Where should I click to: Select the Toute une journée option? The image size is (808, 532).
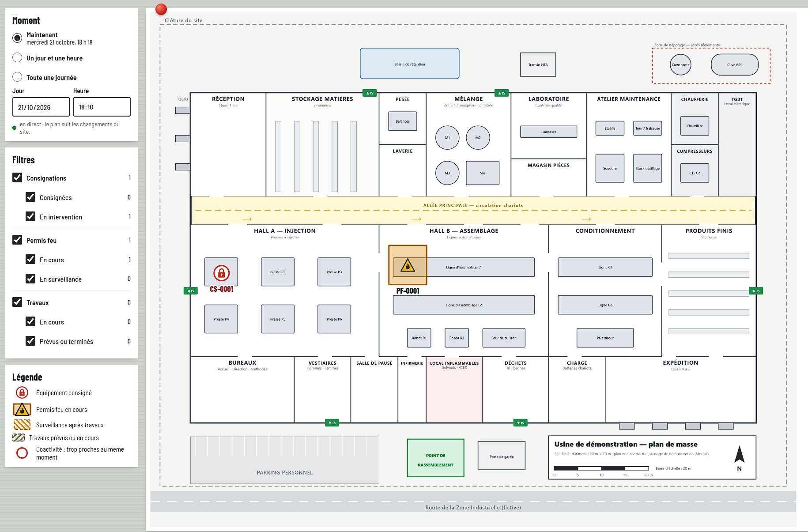17,77
